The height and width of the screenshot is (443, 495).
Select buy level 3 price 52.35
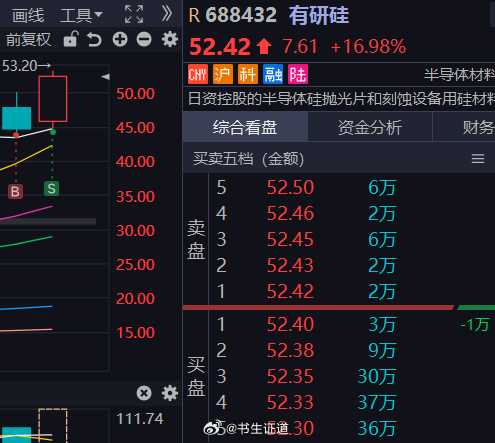[x=290, y=376]
